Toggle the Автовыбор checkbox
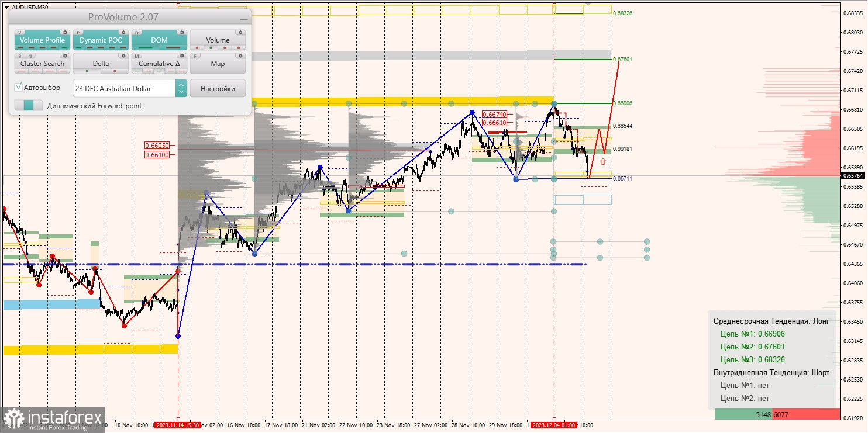Image resolution: width=868 pixels, height=433 pixels. [19, 87]
